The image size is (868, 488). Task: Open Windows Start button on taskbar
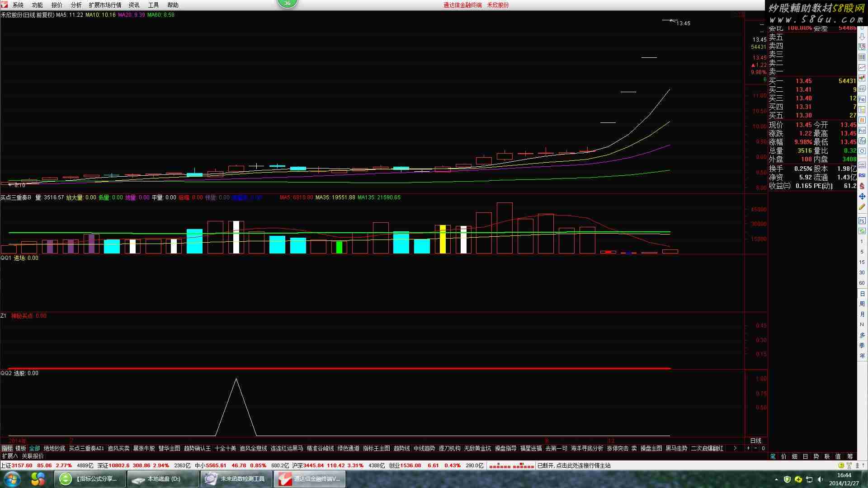[12, 479]
